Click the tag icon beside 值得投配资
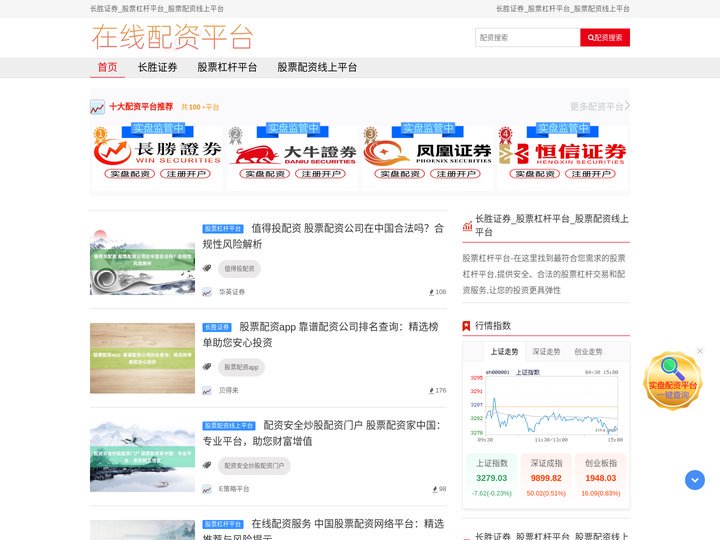 click(207, 268)
